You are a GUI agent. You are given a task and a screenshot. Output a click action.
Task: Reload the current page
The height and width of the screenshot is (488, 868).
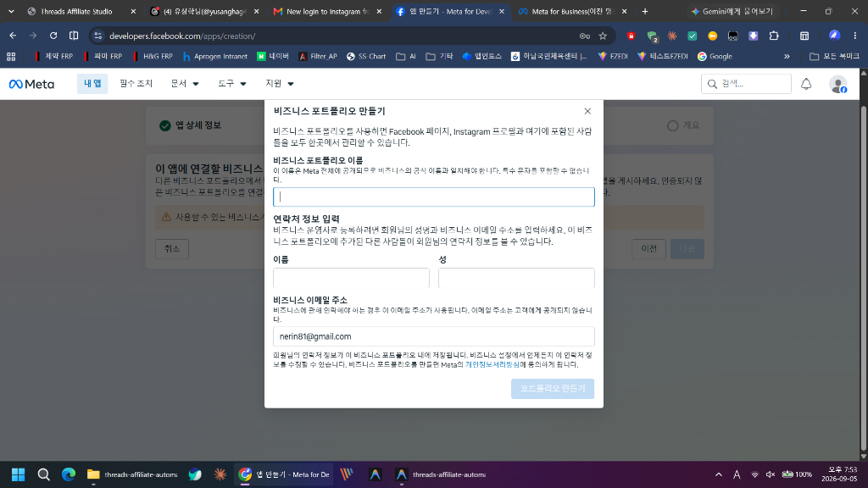[53, 36]
